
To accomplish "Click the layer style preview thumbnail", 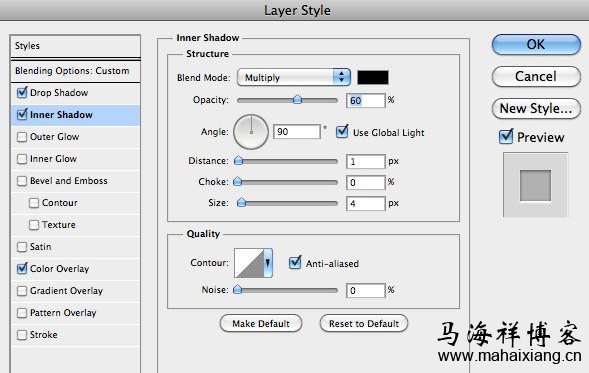I will (x=535, y=185).
